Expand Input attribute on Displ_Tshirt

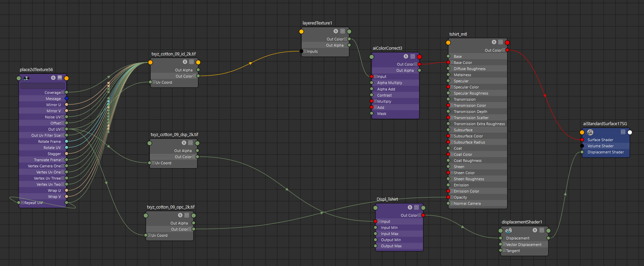(x=379, y=221)
